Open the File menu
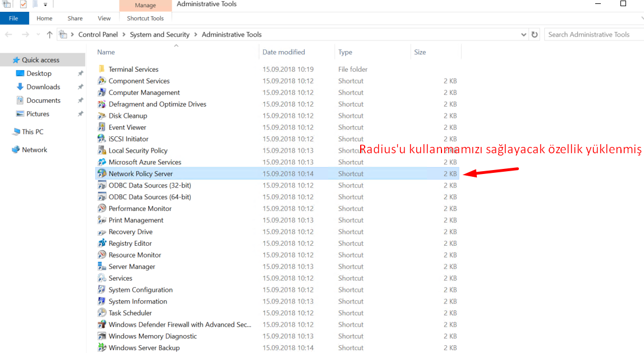The width and height of the screenshot is (644, 353). click(x=13, y=19)
